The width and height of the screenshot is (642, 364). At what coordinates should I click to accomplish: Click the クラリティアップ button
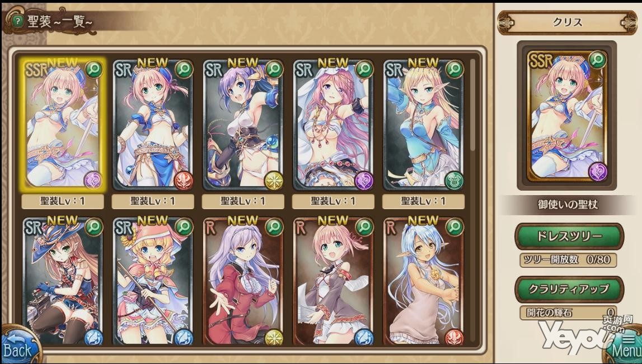coord(569,289)
